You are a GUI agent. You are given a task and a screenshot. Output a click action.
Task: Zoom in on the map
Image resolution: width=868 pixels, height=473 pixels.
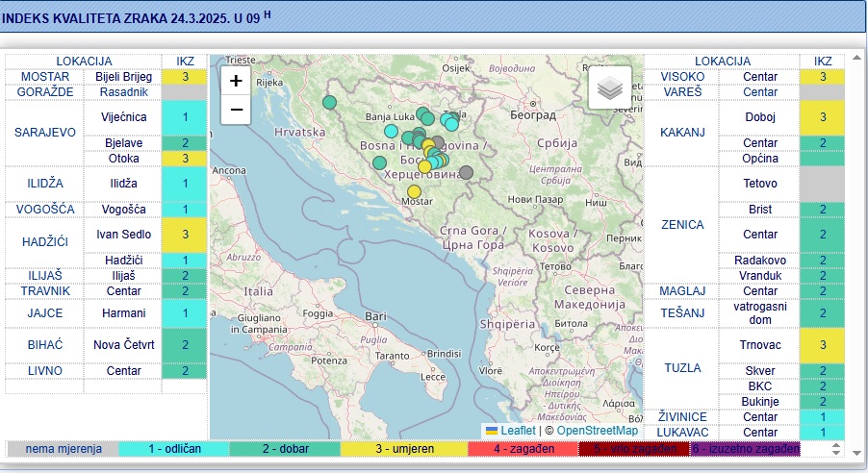pyautogui.click(x=236, y=81)
